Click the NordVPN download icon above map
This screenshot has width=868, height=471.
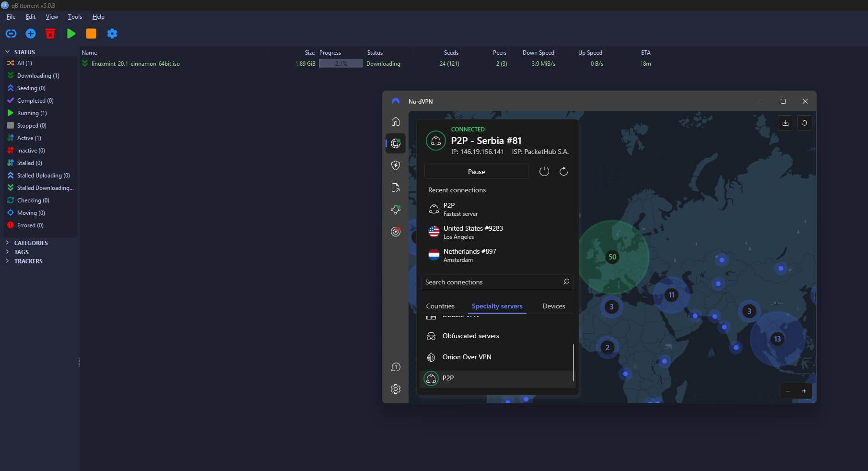pos(786,123)
